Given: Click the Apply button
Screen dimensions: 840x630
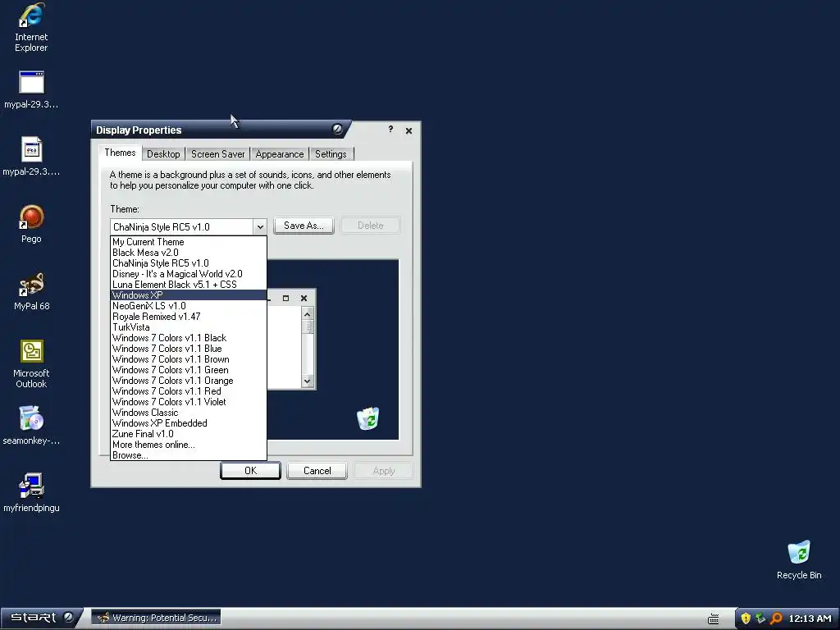Looking at the screenshot, I should (384, 470).
